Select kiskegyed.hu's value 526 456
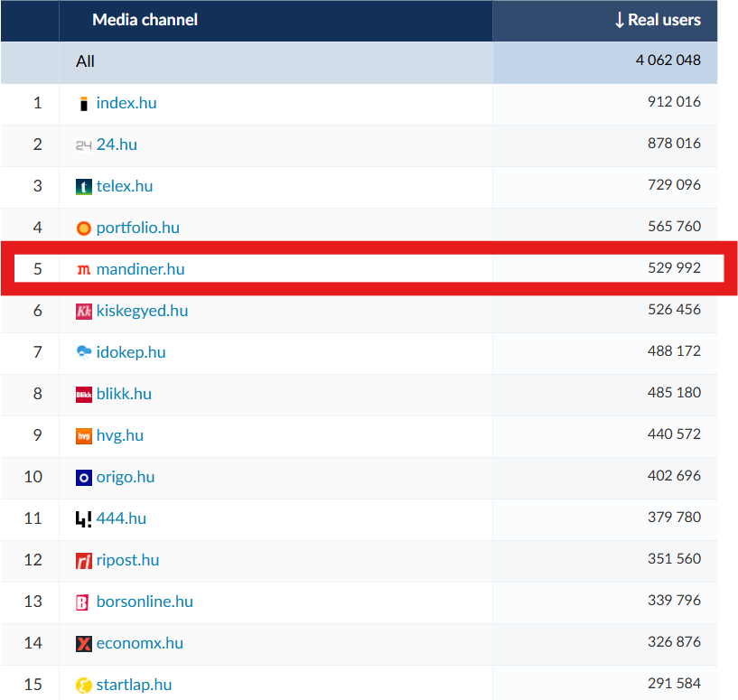738x700 pixels. coord(674,309)
